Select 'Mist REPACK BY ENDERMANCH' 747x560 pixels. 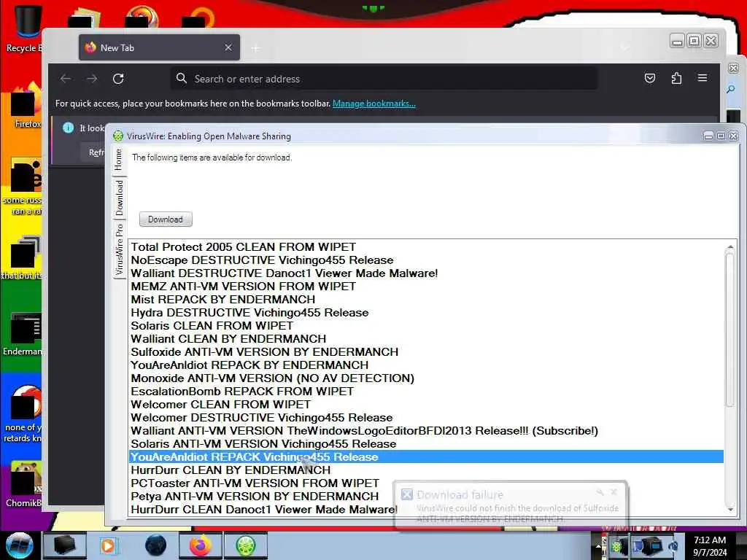pos(426,300)
